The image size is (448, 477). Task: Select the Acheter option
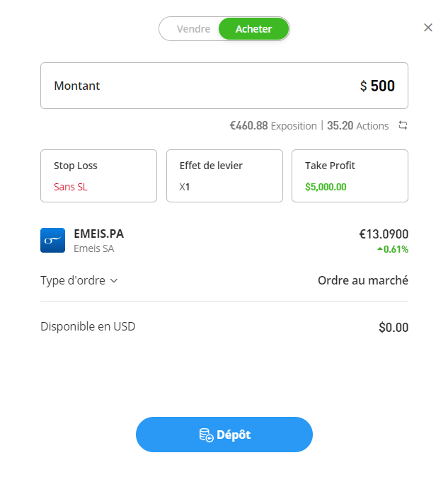pos(253,29)
